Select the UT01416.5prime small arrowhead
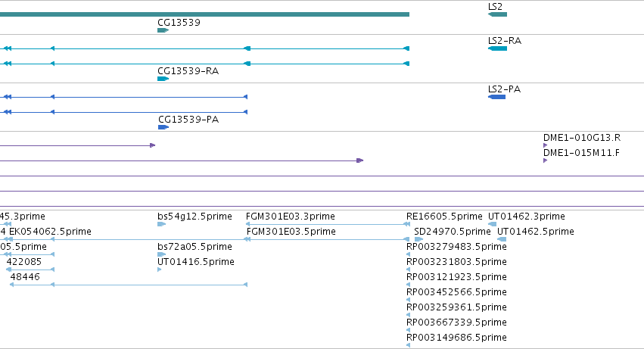The image size is (644, 349). (x=160, y=270)
